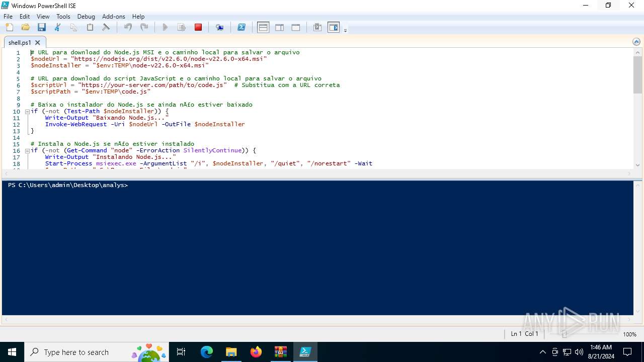Save the script with the floppy icon
This screenshot has width=644, height=362.
click(x=41, y=27)
